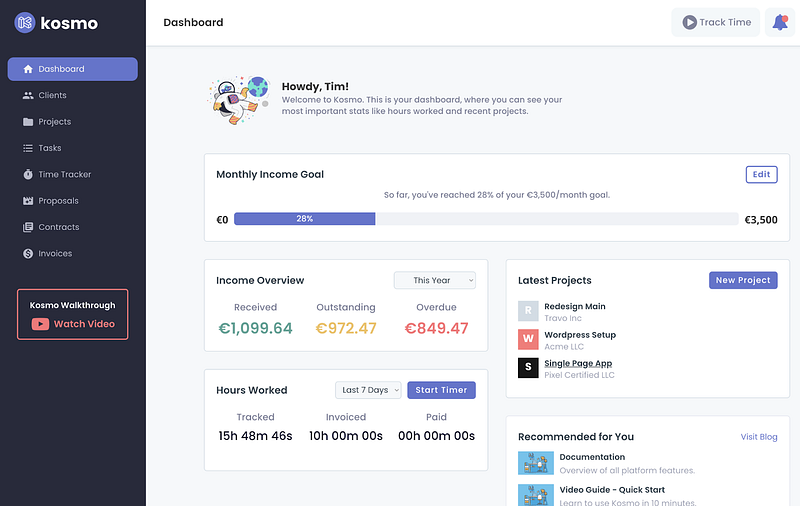The image size is (800, 506).
Task: Click the Invoices dollar icon in sidebar
Action: (28, 254)
